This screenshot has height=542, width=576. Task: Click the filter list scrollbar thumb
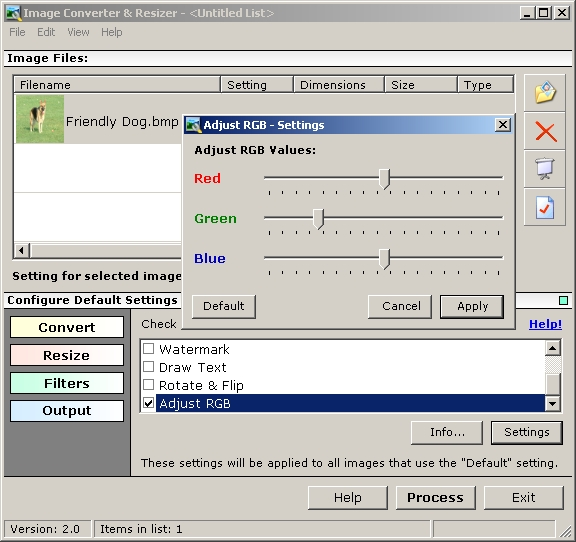pos(552,384)
